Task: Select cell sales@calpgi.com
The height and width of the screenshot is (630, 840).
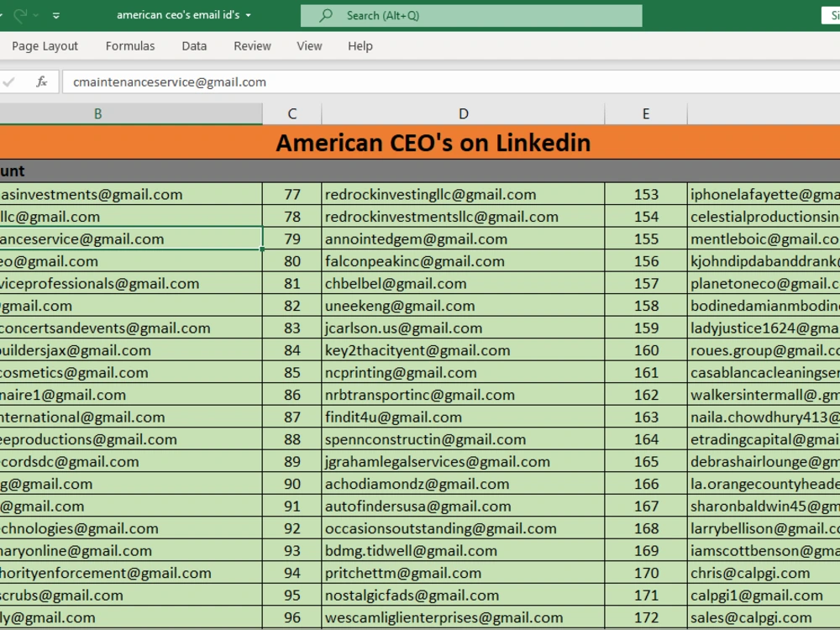Action: 764,617
